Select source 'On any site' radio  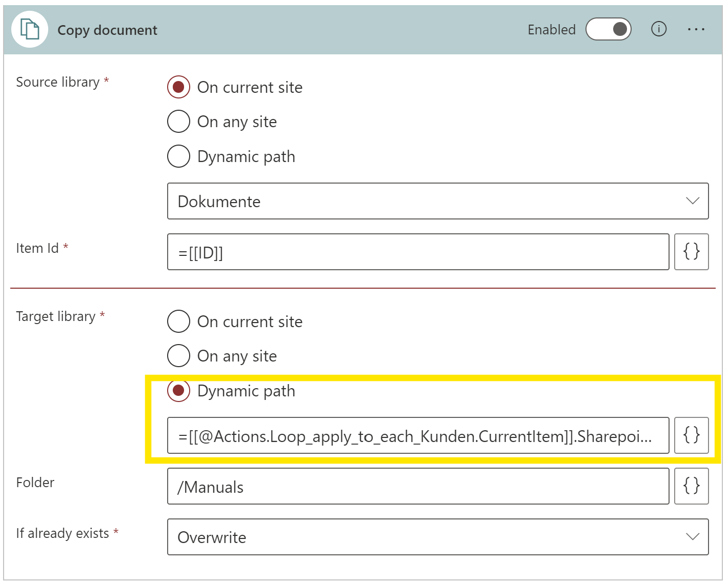pyautogui.click(x=179, y=122)
